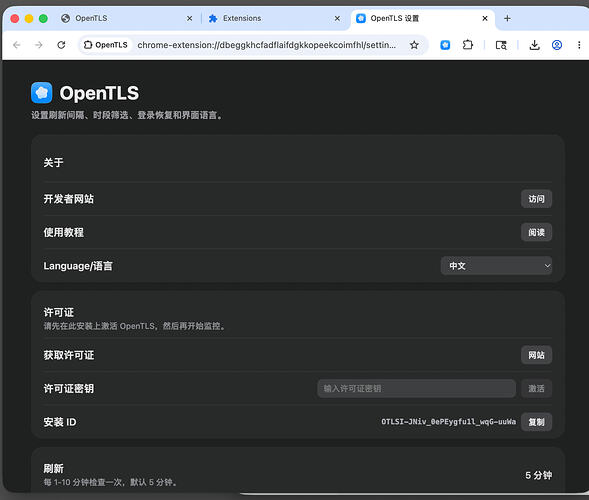Click the 请先在此安装上激活 OpenTLS description
The width and height of the screenshot is (589, 500).
(134, 326)
